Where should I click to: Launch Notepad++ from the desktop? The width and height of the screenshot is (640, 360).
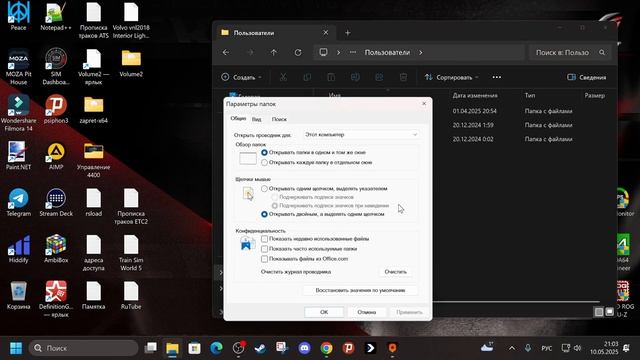[56, 16]
